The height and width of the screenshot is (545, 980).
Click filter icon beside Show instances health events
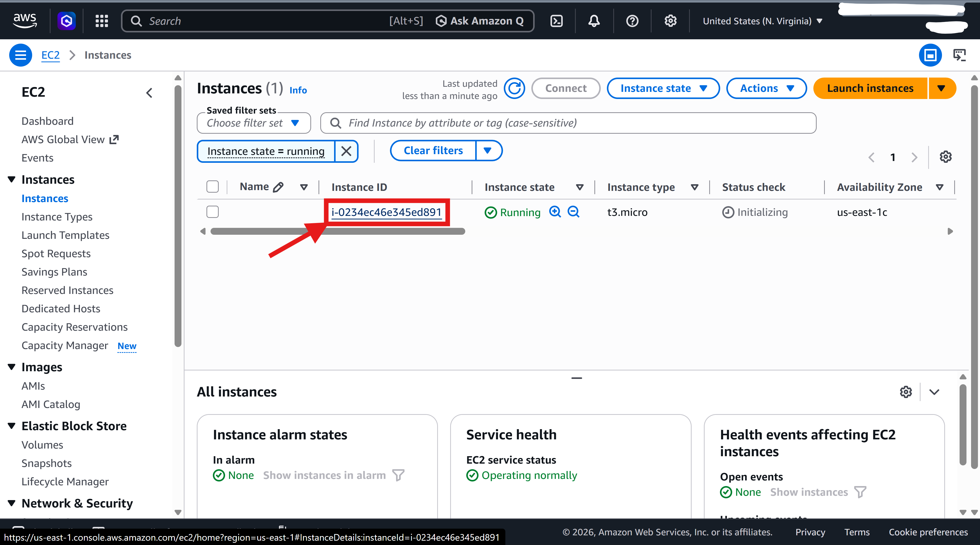(x=860, y=492)
